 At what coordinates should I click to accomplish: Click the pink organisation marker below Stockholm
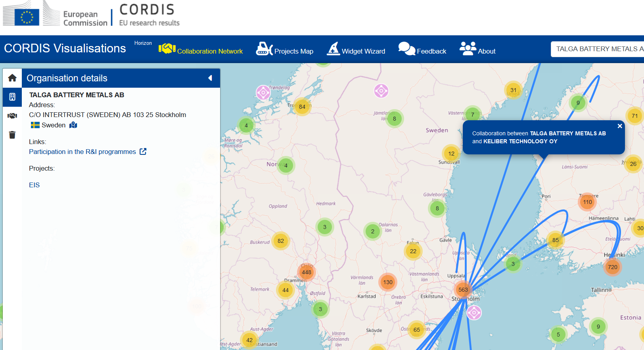tap(474, 313)
